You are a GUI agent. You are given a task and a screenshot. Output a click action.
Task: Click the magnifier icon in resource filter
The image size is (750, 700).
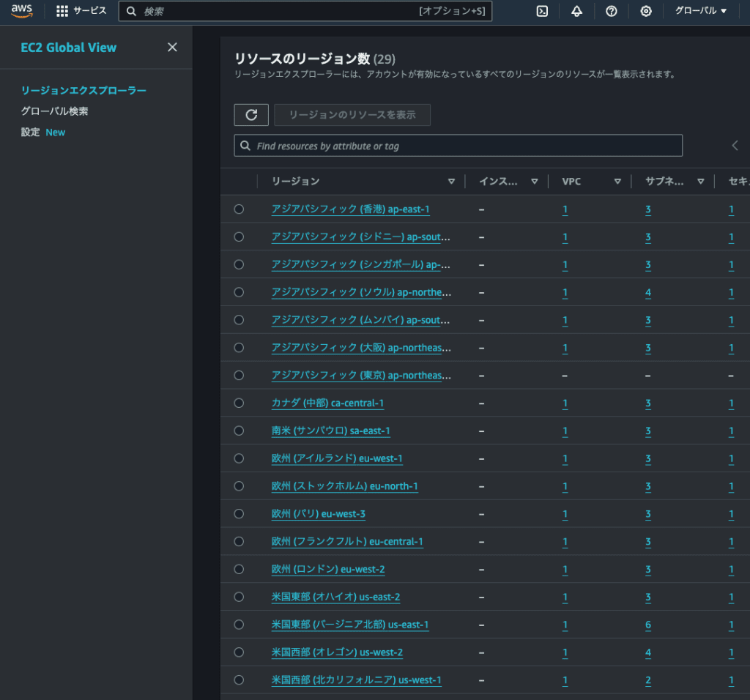click(245, 146)
